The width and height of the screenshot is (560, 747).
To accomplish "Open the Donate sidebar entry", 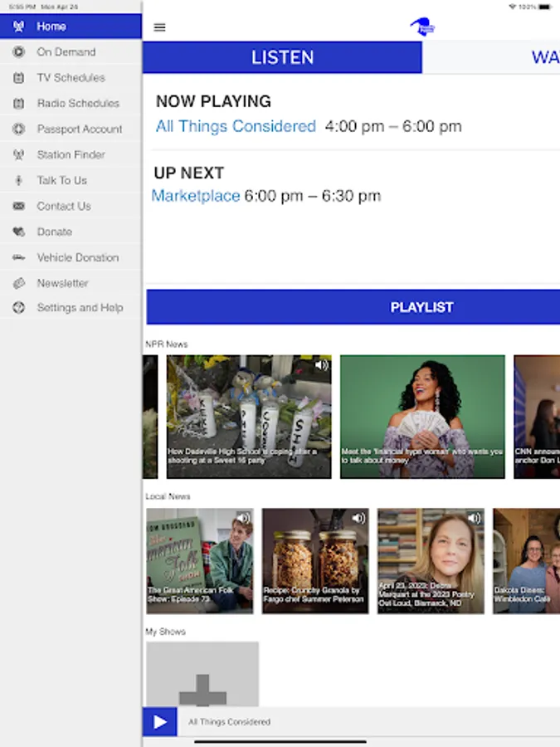I will pyautogui.click(x=71, y=232).
